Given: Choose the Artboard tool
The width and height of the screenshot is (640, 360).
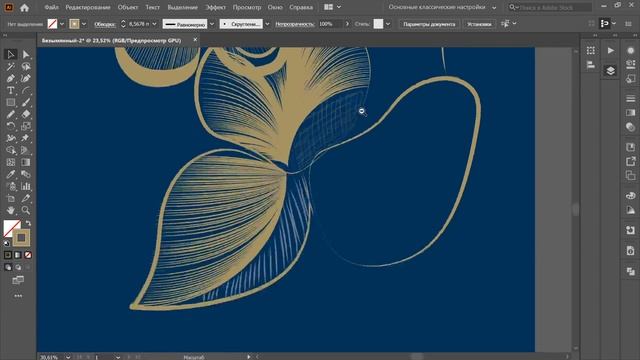Looking at the screenshot, I should [x=11, y=198].
